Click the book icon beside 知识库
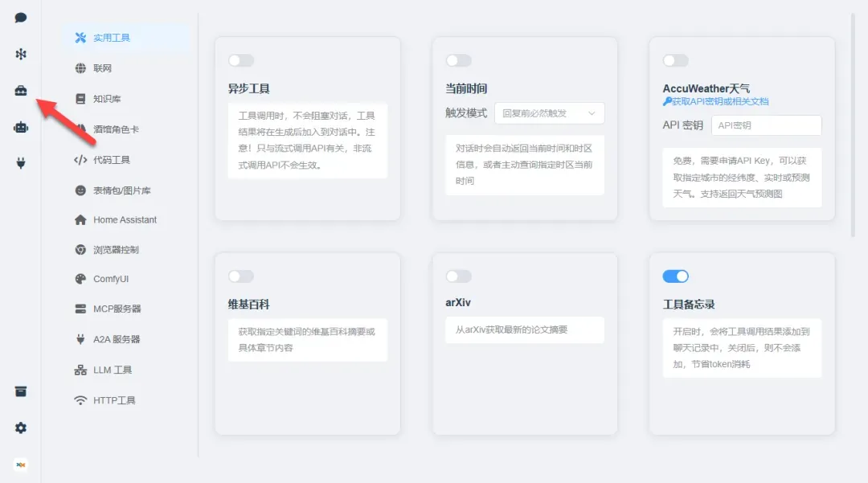This screenshot has height=483, width=868. [81, 99]
